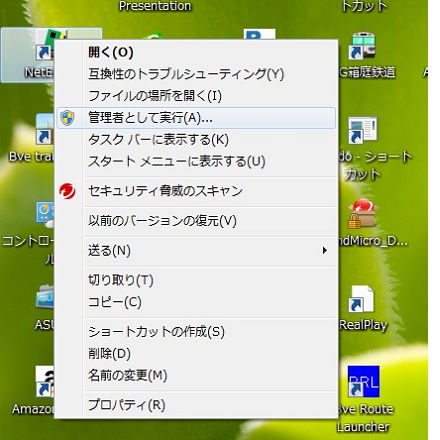Open the 送る(N) submenu

pos(196,251)
